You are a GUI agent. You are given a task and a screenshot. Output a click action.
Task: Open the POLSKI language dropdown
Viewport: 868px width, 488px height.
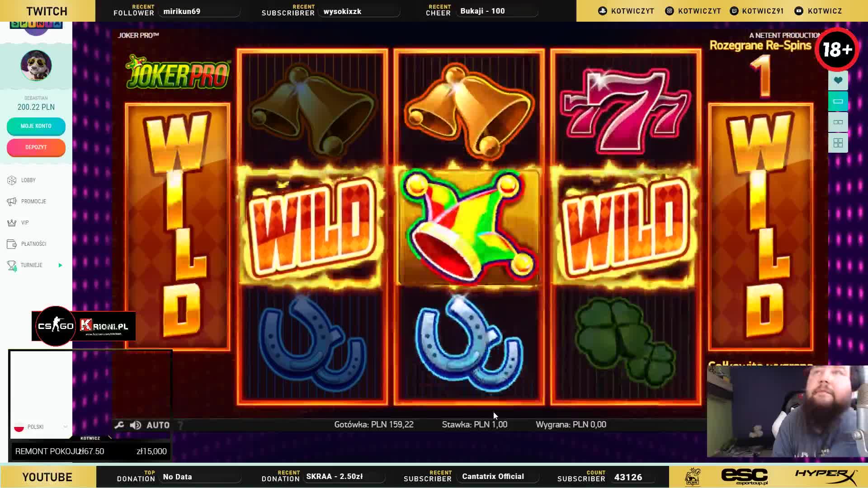(41, 427)
